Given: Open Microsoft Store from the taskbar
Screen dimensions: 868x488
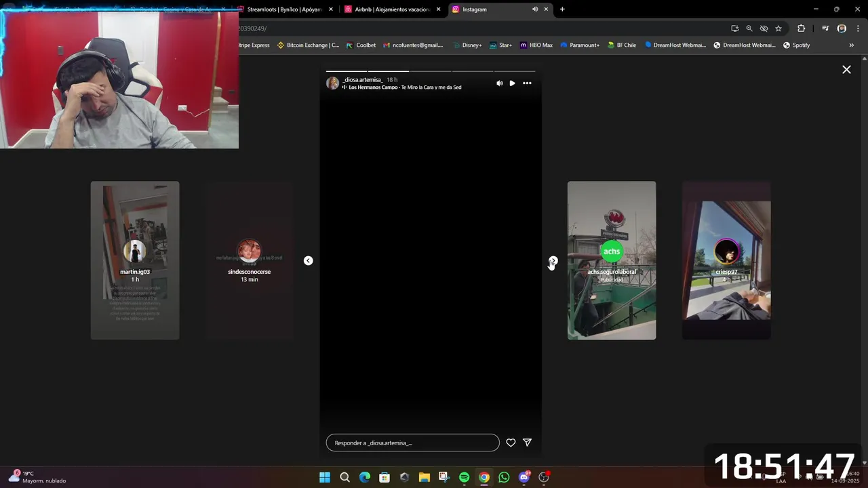Looking at the screenshot, I should (384, 477).
